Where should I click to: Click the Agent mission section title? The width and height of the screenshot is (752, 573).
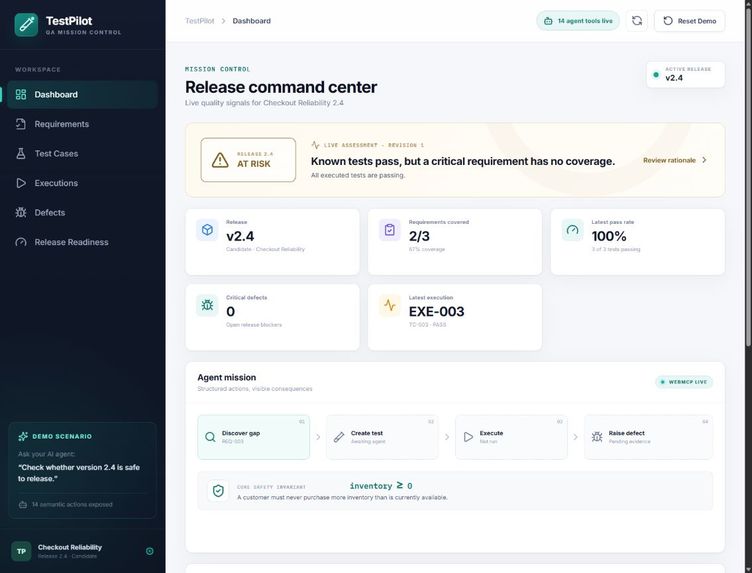click(226, 377)
